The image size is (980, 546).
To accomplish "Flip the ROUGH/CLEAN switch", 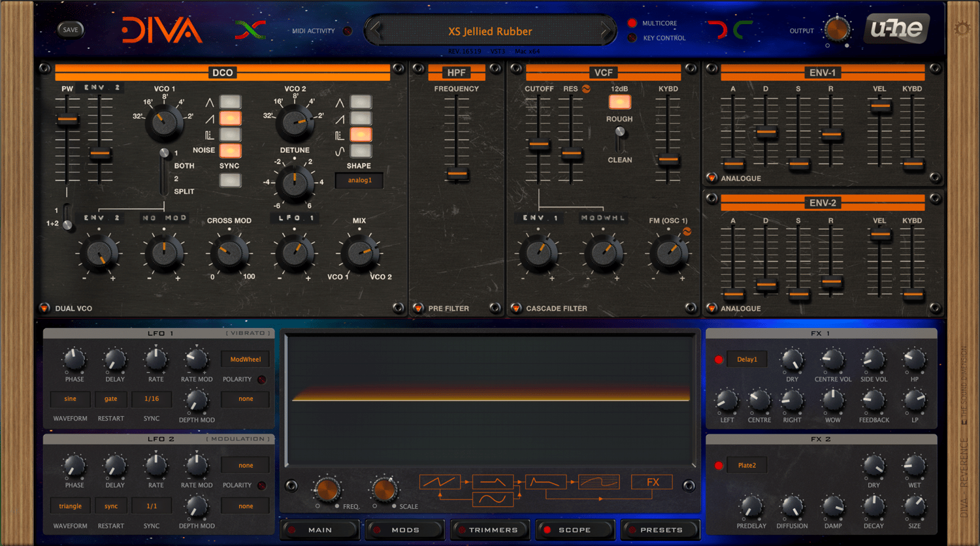I will click(x=620, y=139).
